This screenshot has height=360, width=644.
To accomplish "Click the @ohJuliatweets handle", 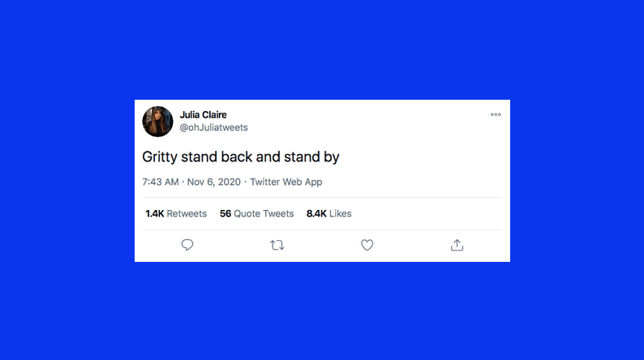I will tap(213, 127).
